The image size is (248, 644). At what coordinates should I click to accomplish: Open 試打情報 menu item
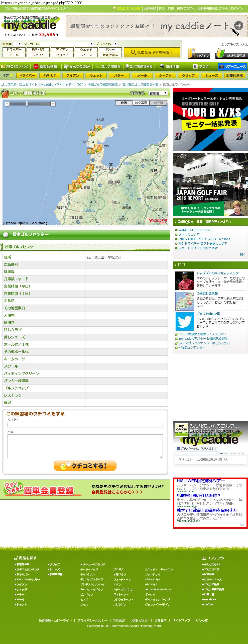point(170,66)
